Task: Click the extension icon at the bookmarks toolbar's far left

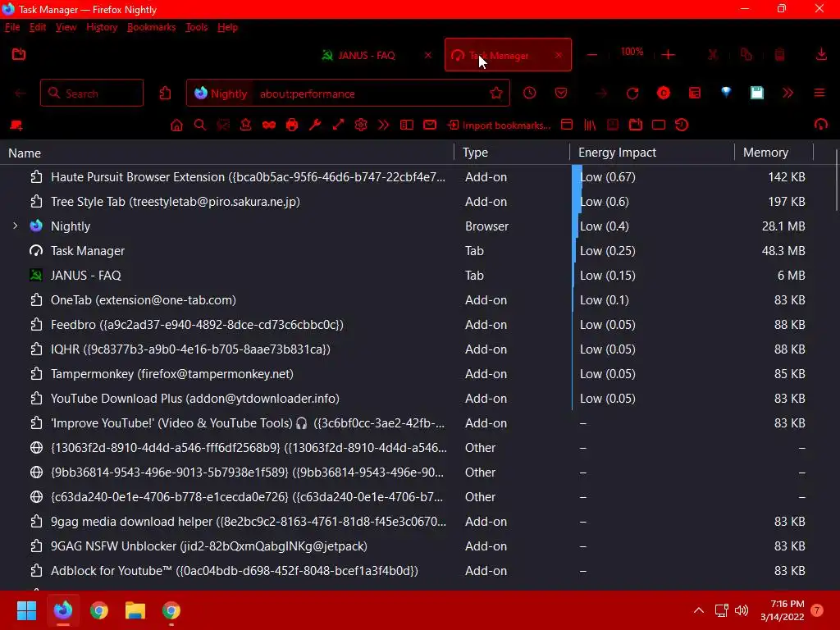Action: point(16,126)
